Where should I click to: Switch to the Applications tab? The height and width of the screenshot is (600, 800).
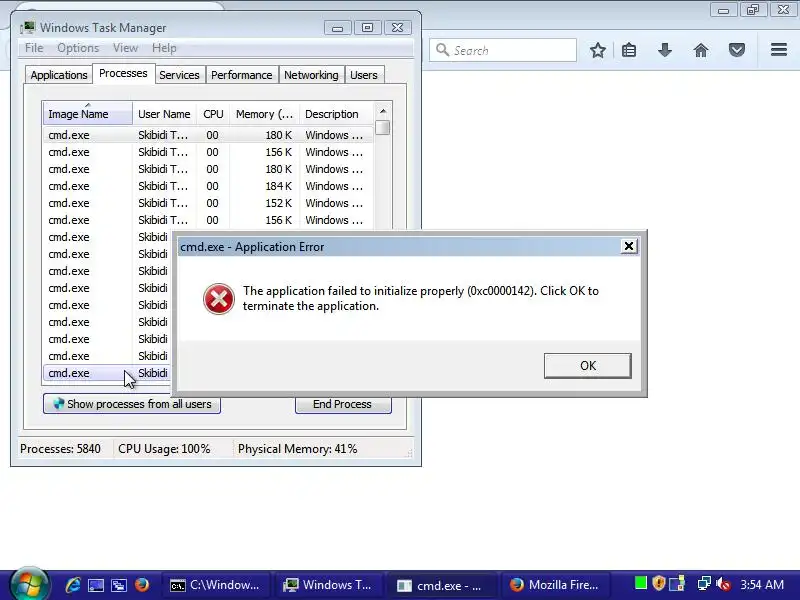point(59,75)
